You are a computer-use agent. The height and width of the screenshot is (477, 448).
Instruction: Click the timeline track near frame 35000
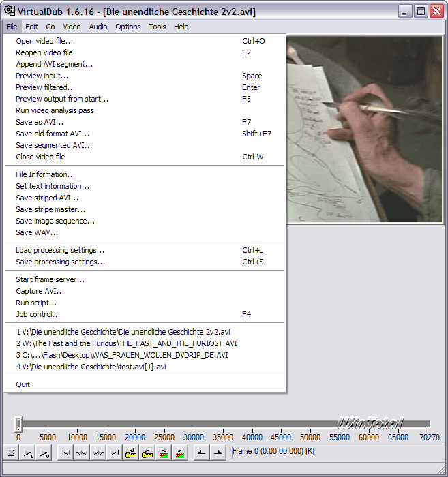pos(223,424)
